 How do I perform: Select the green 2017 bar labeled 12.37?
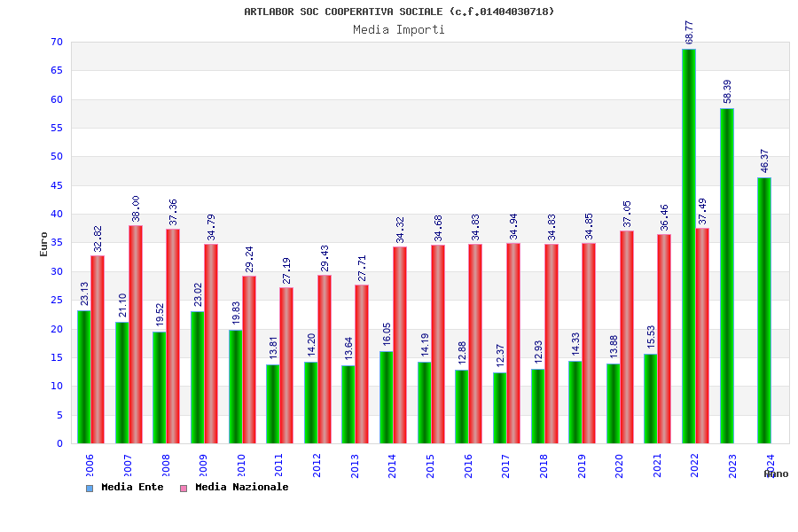click(x=500, y=408)
